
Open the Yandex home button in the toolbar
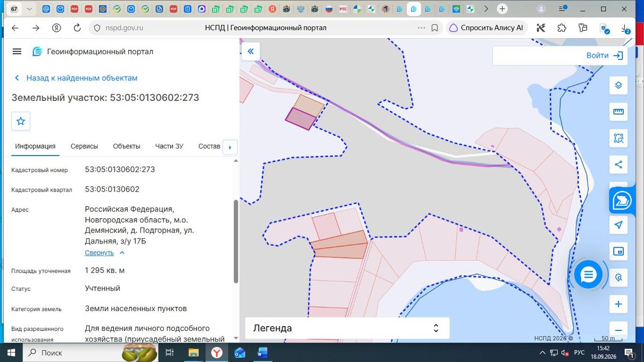[x=56, y=28]
